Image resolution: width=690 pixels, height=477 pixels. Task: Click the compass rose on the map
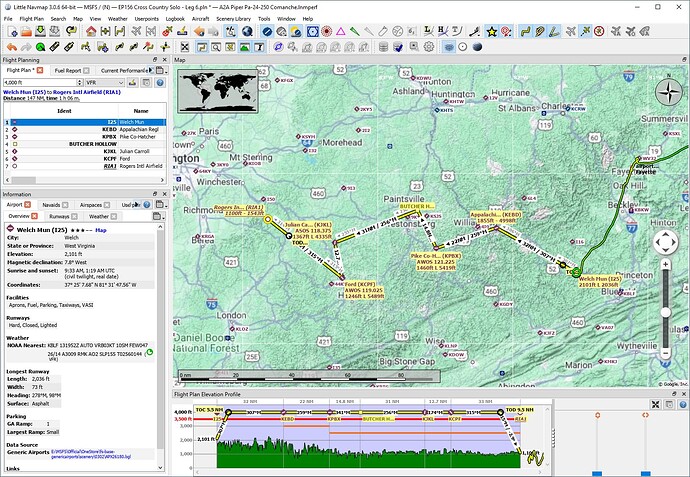668,92
